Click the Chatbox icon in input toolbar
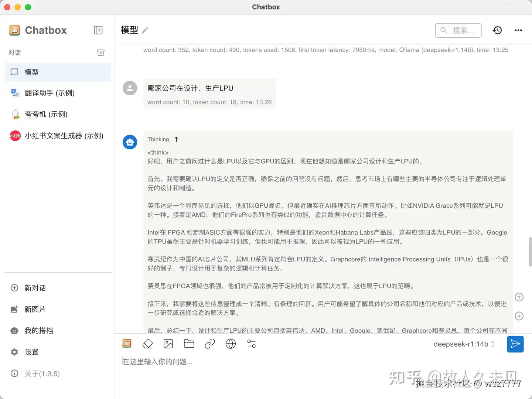This screenshot has height=399, width=532. coord(127,344)
